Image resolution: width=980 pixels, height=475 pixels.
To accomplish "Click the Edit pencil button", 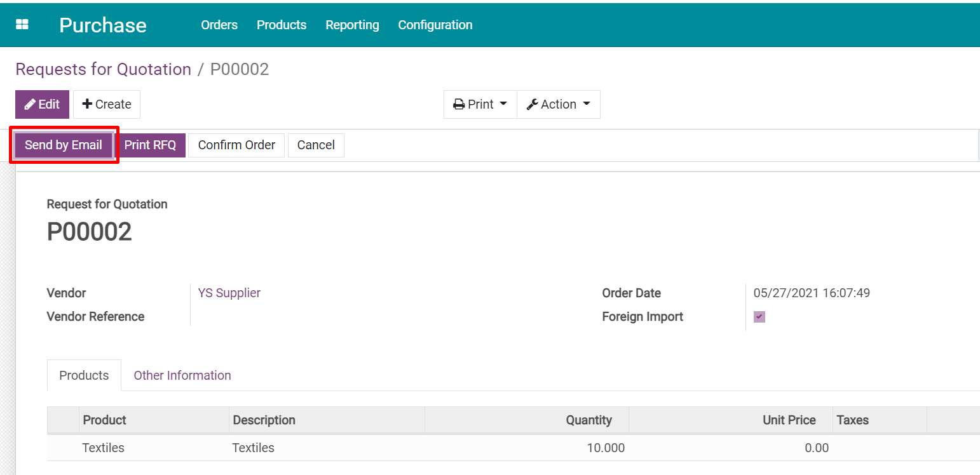I will pos(42,104).
